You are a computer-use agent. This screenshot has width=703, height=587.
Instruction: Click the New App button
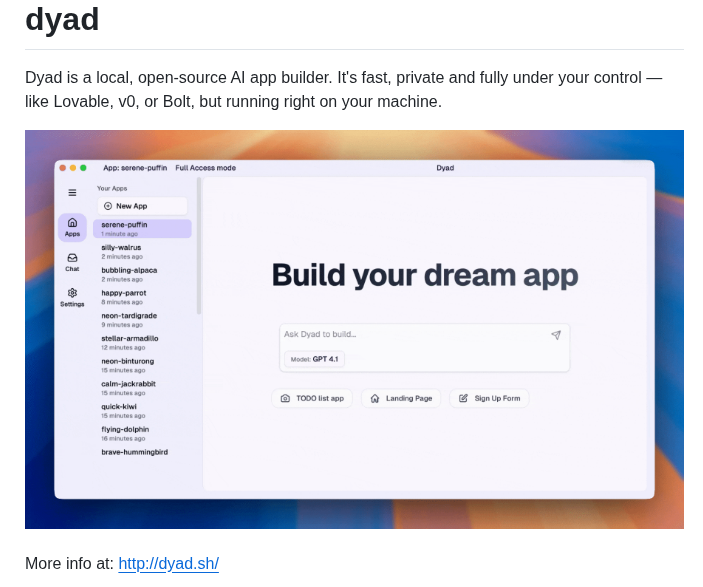pos(143,206)
